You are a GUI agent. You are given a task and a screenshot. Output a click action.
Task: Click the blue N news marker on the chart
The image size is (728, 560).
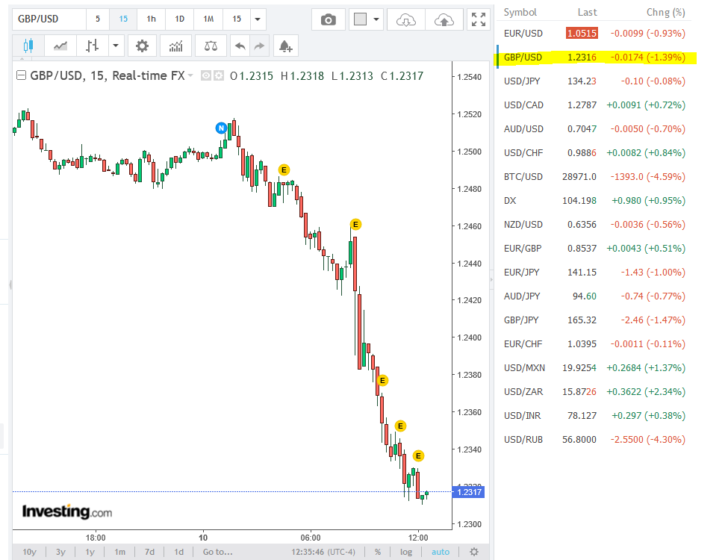[222, 128]
